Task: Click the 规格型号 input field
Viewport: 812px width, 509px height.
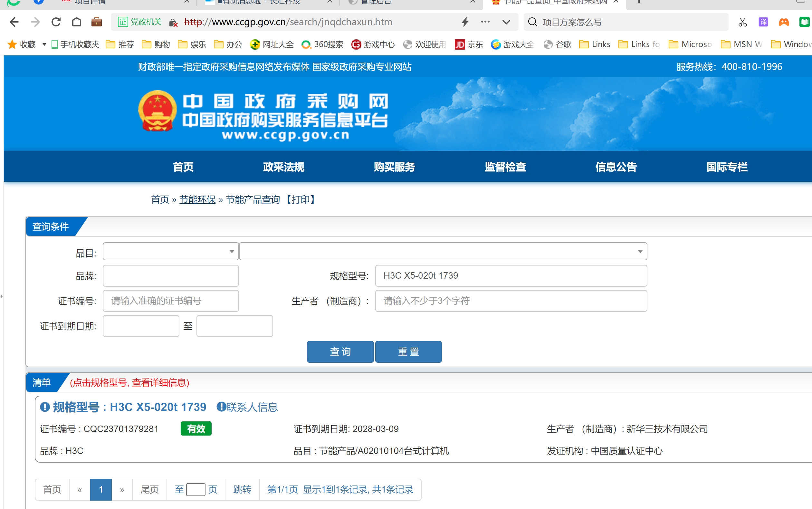Action: point(511,276)
